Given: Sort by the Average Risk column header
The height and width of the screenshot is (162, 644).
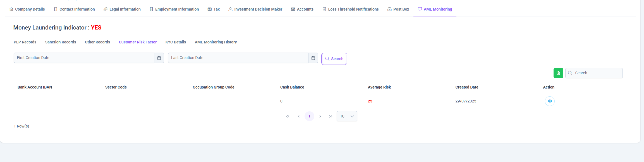Looking at the screenshot, I should tap(379, 87).
